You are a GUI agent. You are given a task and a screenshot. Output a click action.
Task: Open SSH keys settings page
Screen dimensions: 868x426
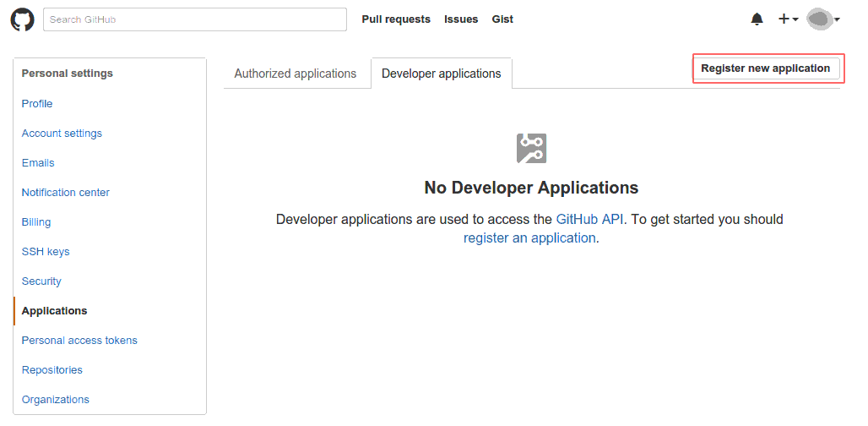click(x=46, y=252)
